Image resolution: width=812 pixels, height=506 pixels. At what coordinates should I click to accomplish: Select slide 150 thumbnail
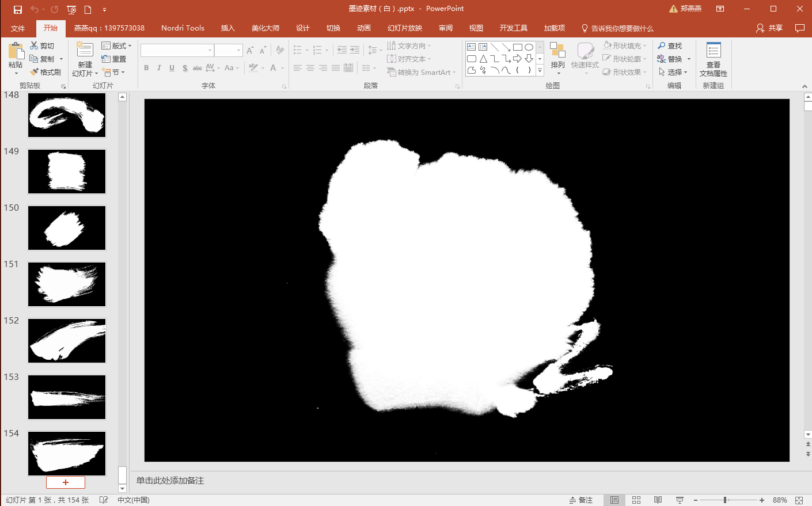tap(67, 228)
